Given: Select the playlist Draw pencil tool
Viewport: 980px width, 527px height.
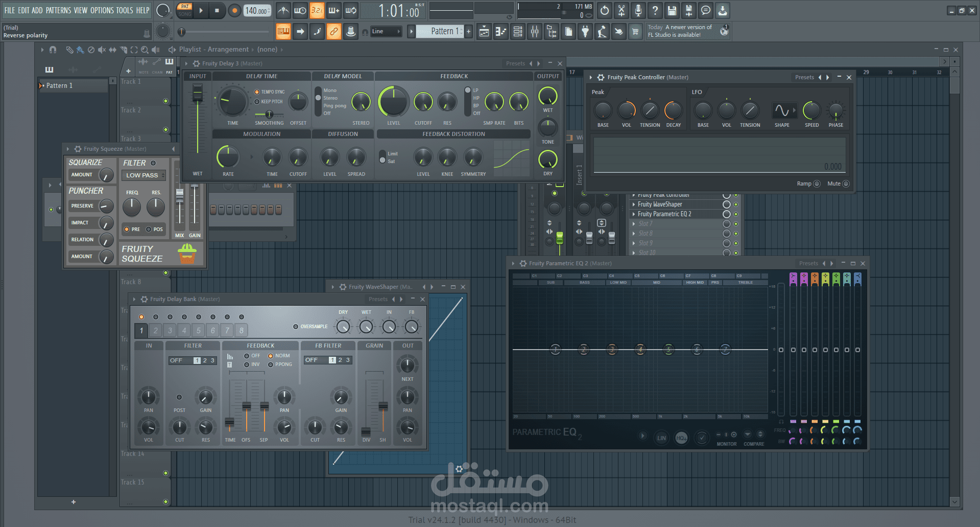Looking at the screenshot, I should tap(69, 50).
